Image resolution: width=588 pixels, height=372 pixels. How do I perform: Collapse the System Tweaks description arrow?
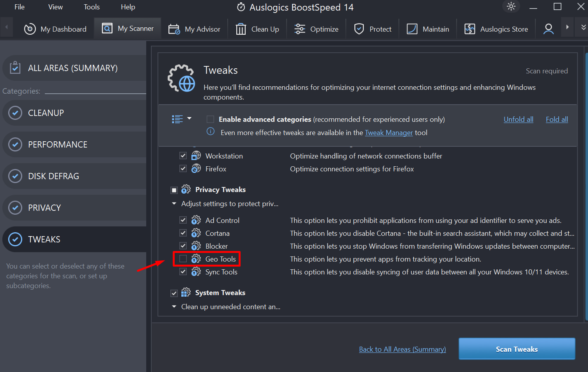(174, 307)
